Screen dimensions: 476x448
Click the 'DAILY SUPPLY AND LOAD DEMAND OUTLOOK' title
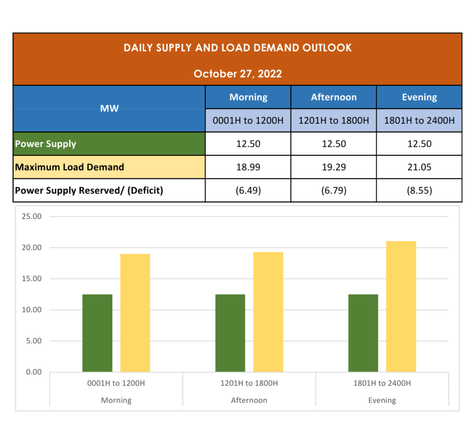(x=238, y=48)
